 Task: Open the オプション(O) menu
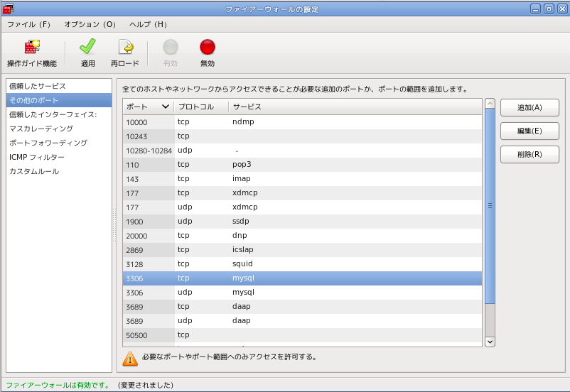pyautogui.click(x=90, y=24)
